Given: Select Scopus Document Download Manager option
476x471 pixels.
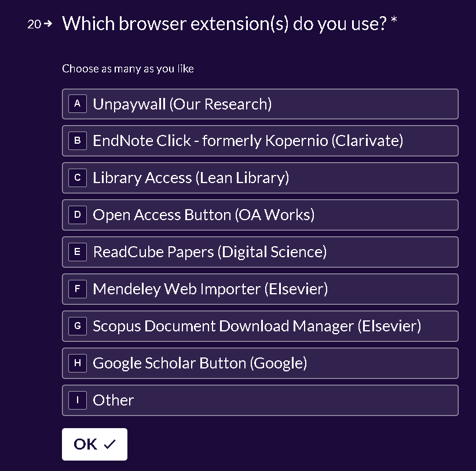Looking at the screenshot, I should (260, 326).
